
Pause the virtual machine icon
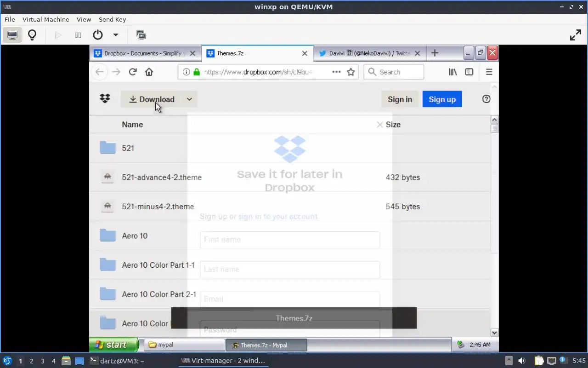[78, 35]
